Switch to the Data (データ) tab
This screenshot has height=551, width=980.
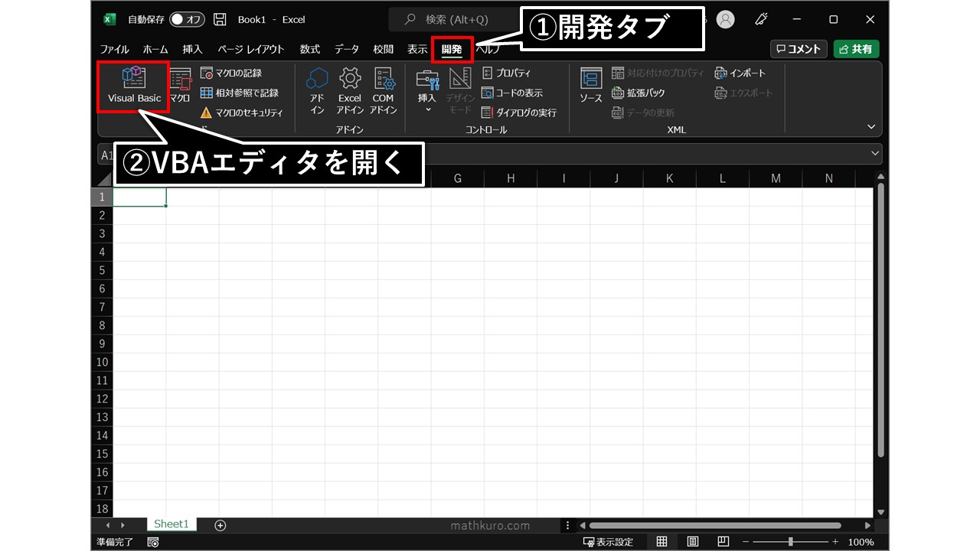tap(346, 49)
